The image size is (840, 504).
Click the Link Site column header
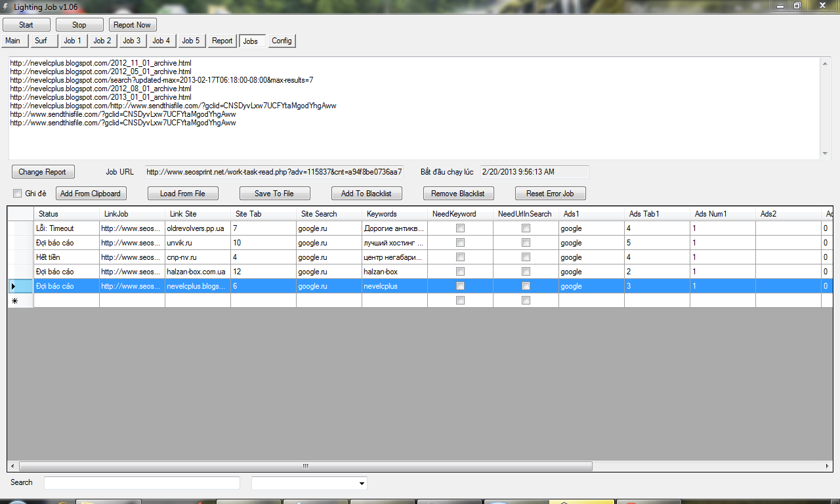[198, 214]
